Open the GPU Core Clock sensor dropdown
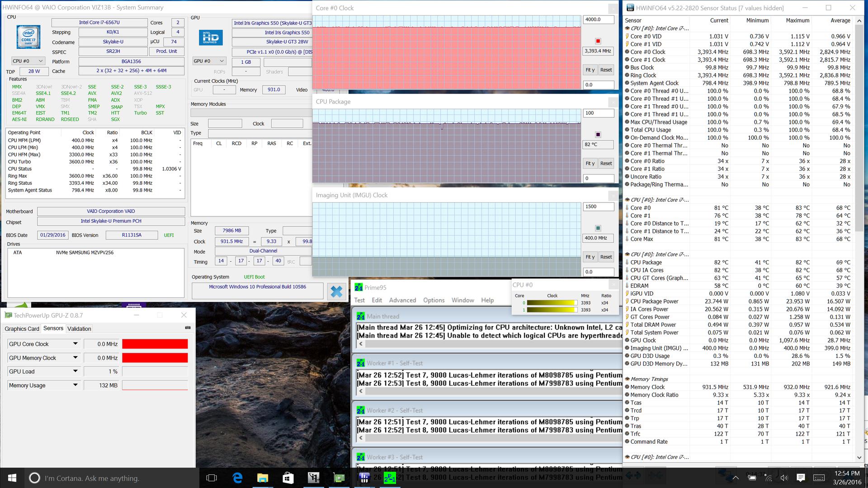Image resolution: width=868 pixels, height=488 pixels. 75,344
